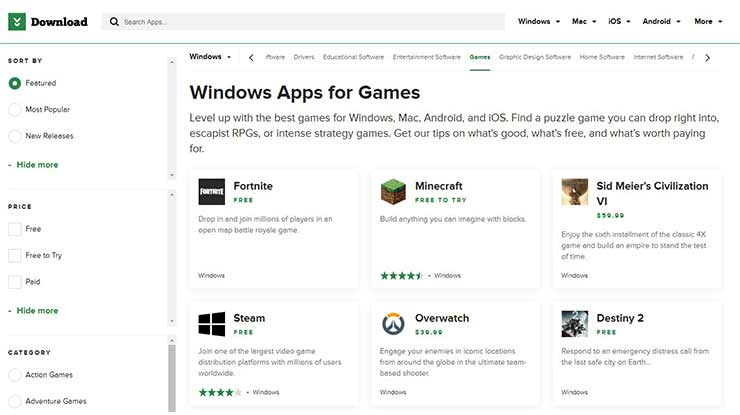Open the Windows dropdown in top navigation
This screenshot has height=415, width=740.
[538, 21]
